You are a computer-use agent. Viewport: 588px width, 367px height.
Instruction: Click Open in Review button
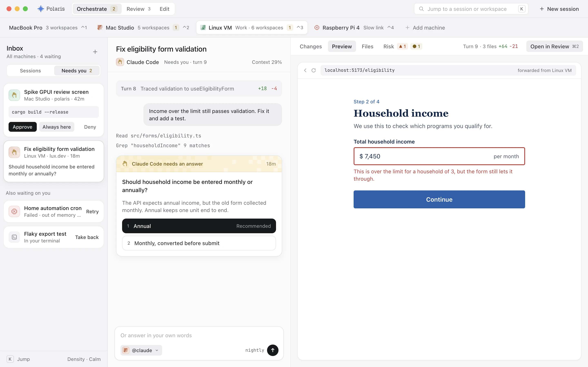[555, 46]
